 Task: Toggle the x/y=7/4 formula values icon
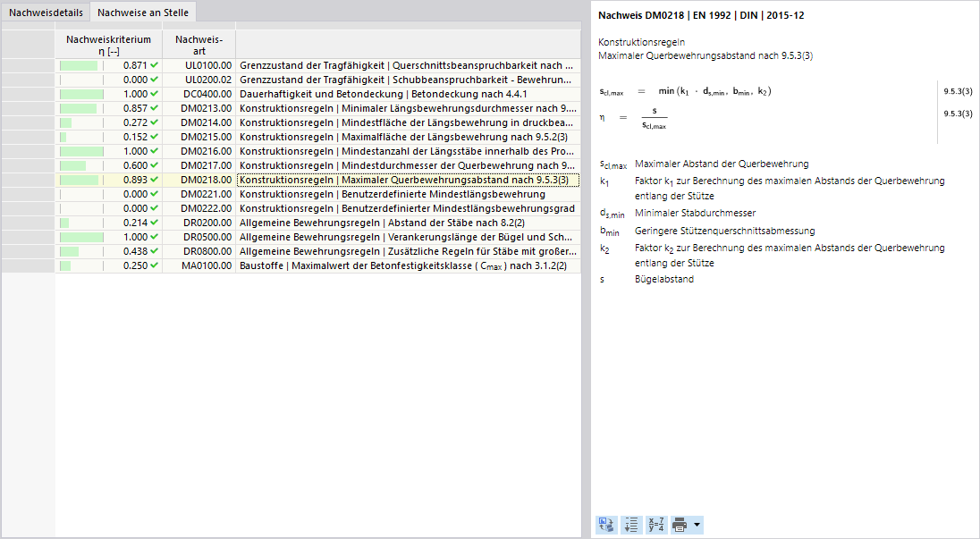[x=656, y=525]
